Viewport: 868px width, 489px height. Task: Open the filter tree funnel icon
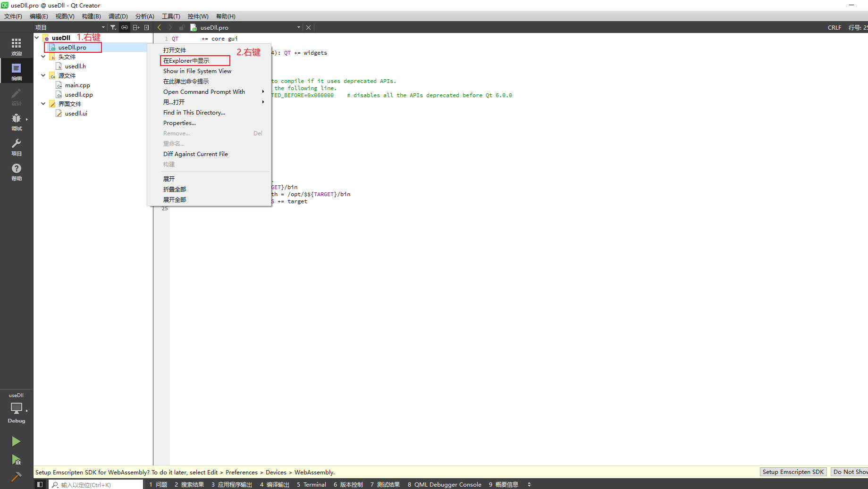113,27
